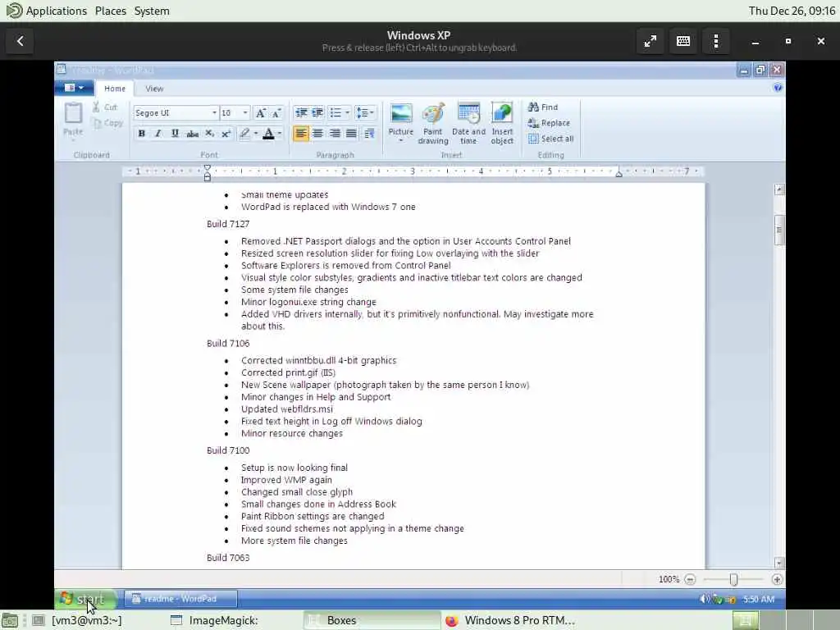Select Align text left button
The image size is (840, 630).
(301, 134)
